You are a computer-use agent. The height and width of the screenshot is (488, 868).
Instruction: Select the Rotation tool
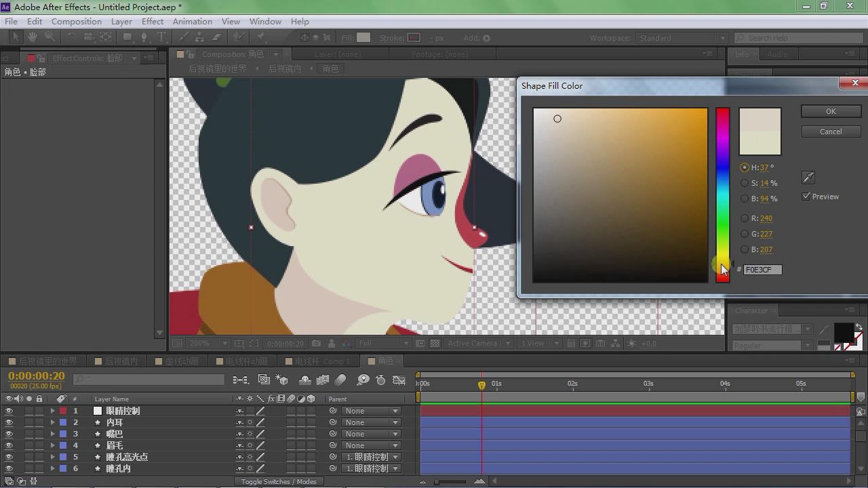point(71,37)
